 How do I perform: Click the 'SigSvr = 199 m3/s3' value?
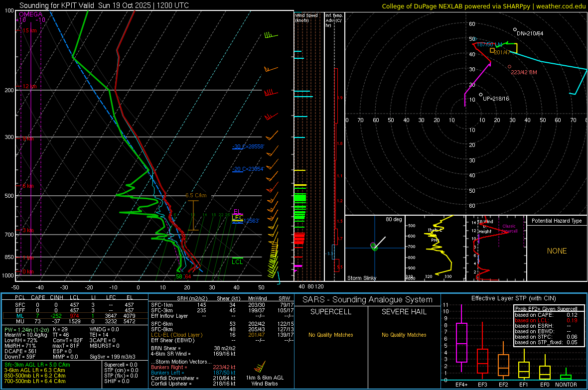[x=113, y=357]
